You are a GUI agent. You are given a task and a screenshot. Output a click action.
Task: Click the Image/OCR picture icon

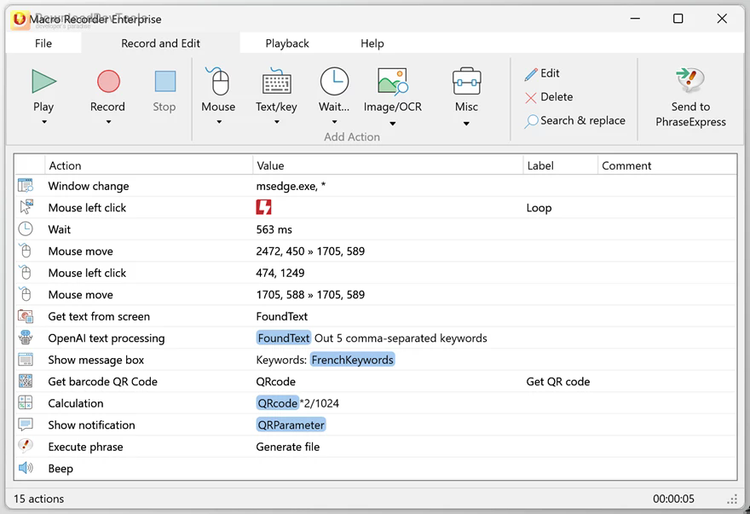pos(393,81)
